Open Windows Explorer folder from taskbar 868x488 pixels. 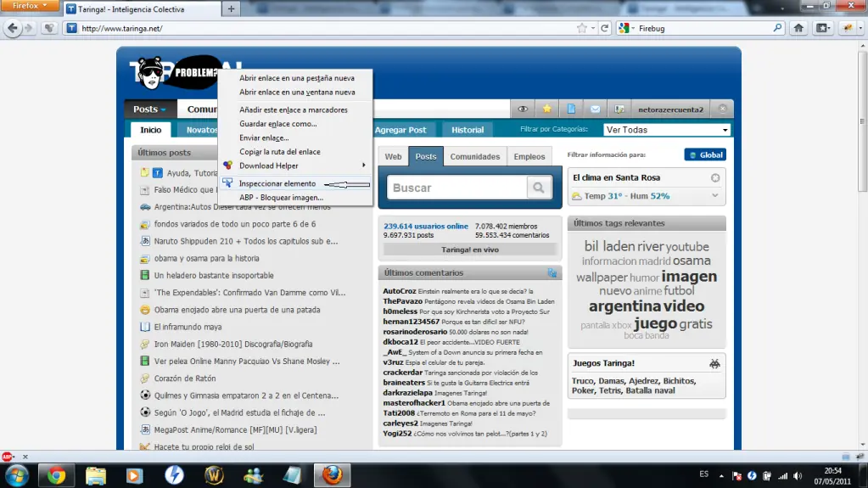(96, 475)
